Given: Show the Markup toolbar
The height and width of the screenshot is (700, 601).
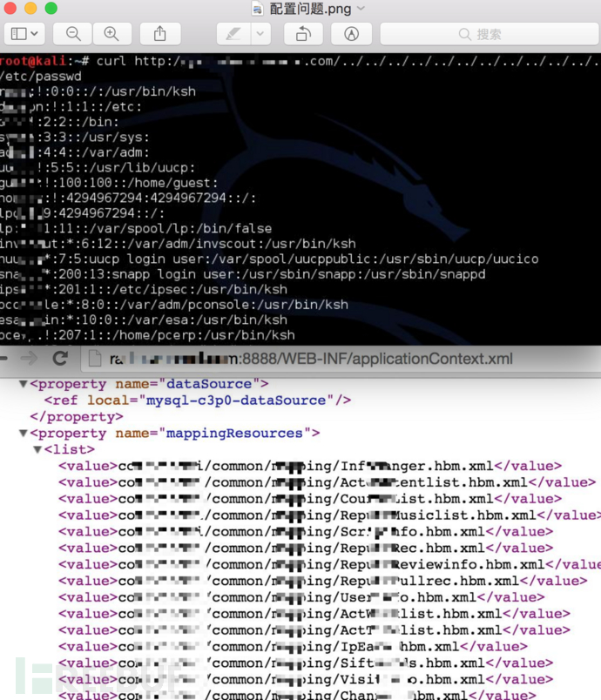Looking at the screenshot, I should [x=351, y=34].
